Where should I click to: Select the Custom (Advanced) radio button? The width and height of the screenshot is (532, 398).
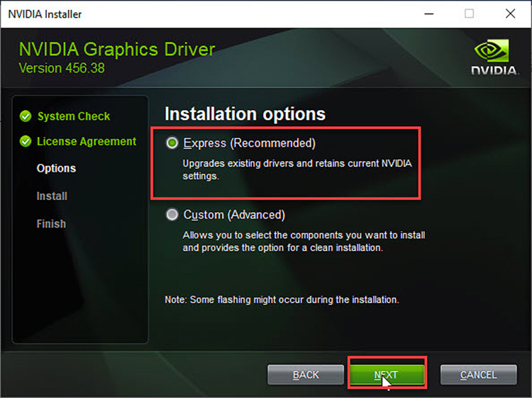tap(172, 214)
